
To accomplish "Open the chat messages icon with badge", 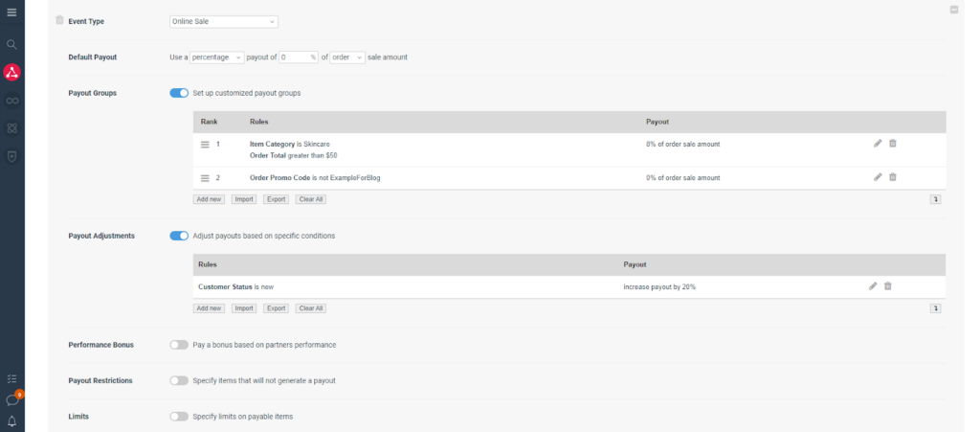I will coord(12,399).
